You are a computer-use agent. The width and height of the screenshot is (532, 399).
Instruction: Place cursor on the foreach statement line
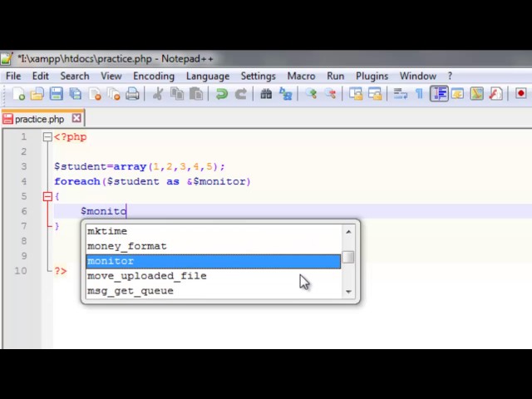(152, 181)
